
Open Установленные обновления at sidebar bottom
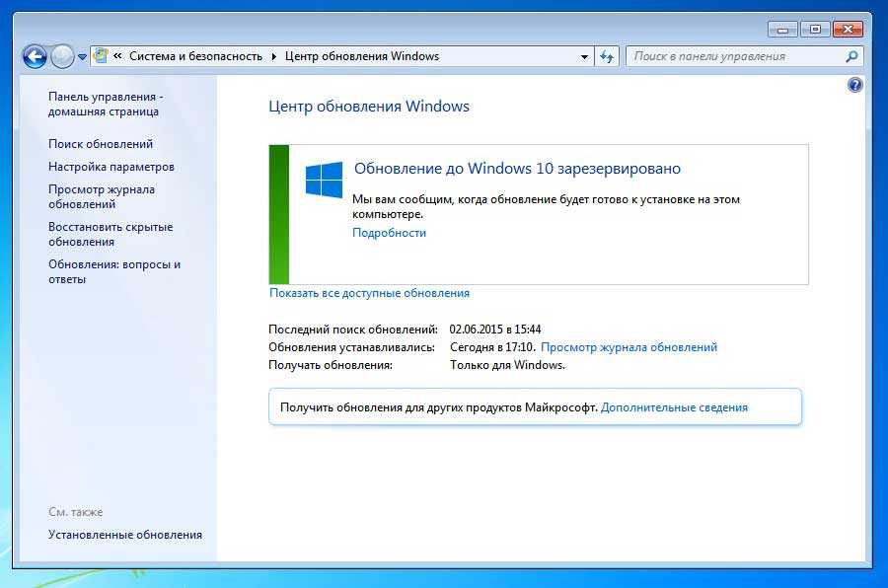pos(125,535)
